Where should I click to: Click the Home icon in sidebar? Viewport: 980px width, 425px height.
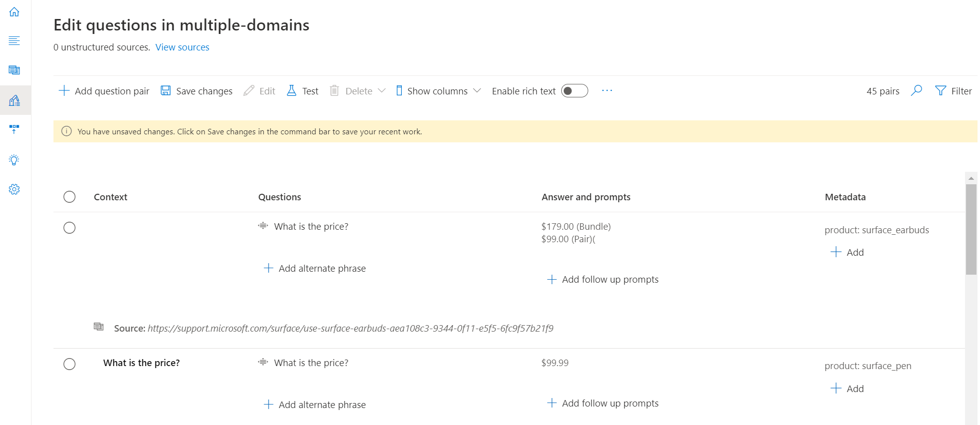[14, 12]
